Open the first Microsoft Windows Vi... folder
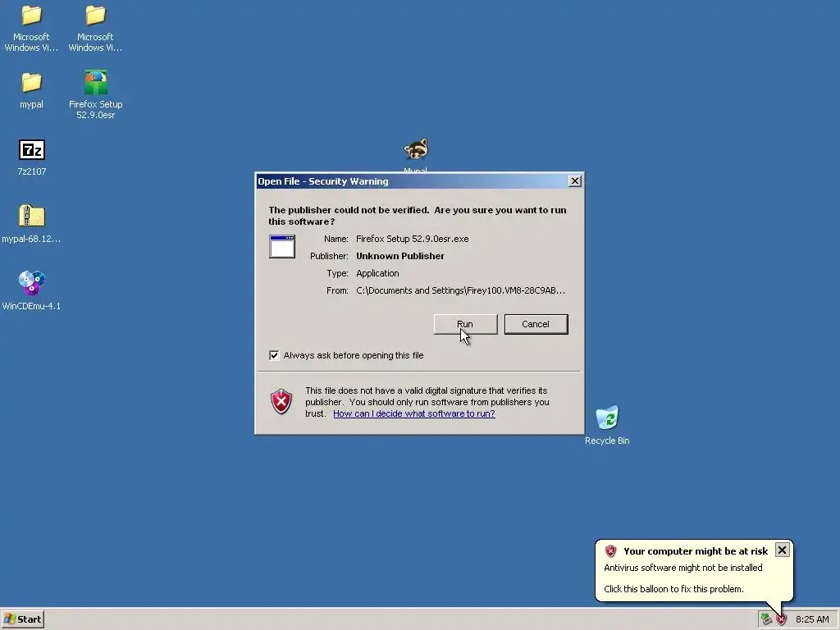Viewport: 840px width, 630px height. coord(31,16)
